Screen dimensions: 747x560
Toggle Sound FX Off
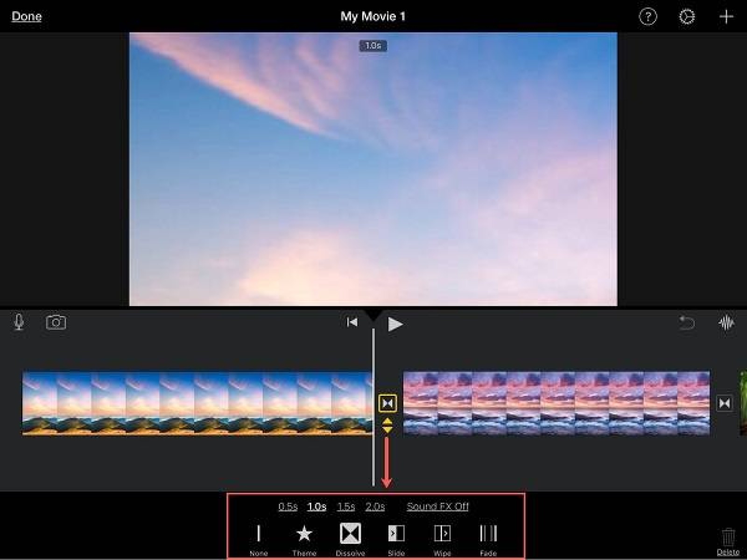(x=437, y=506)
